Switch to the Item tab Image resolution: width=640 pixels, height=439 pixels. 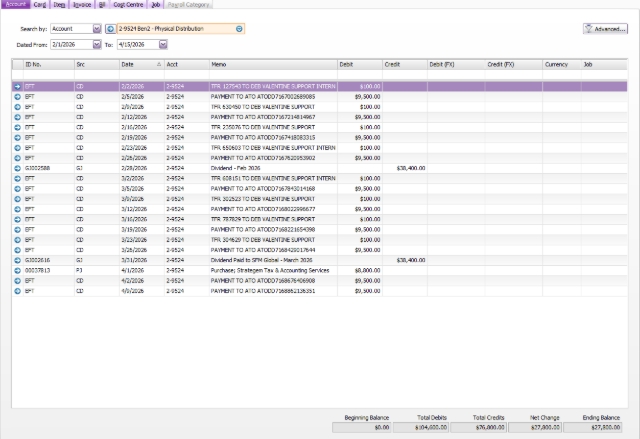point(59,4)
